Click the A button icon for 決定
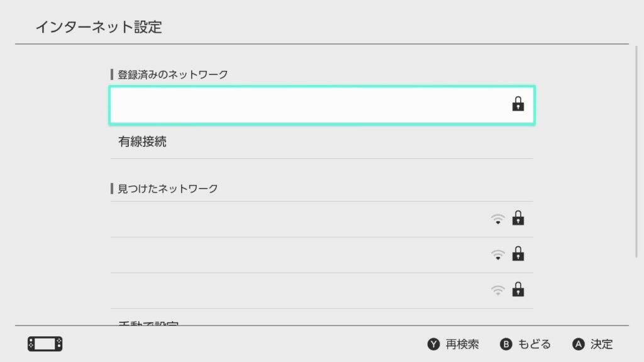 pos(579,344)
